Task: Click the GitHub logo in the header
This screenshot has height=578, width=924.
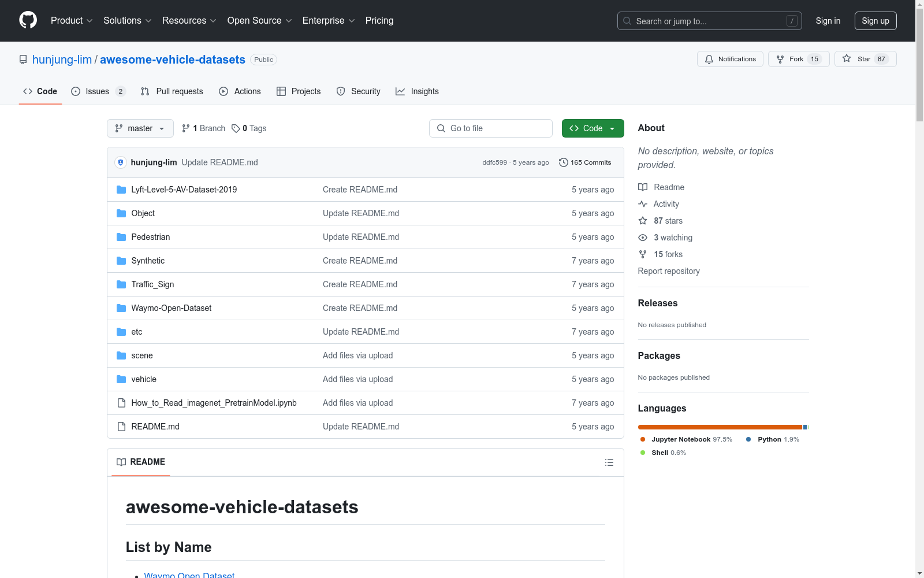Action: click(28, 20)
